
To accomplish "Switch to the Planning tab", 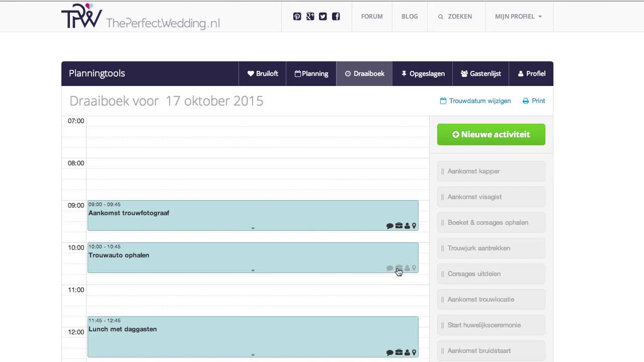I will click(311, 73).
